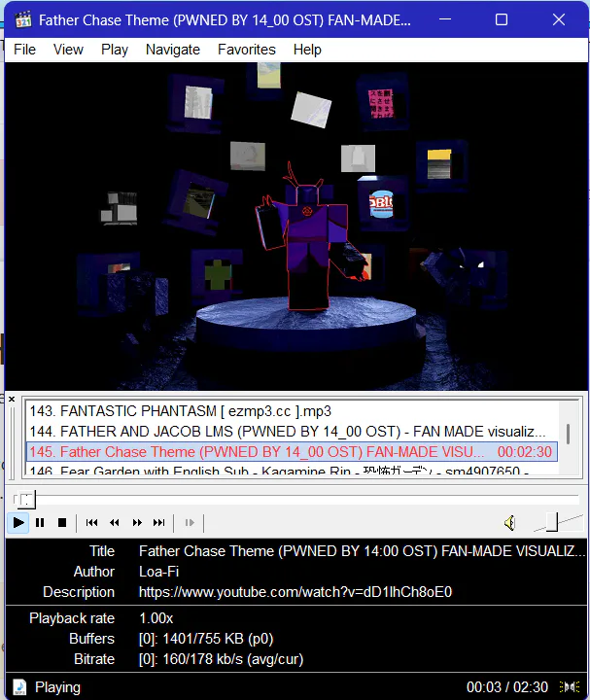Click the 00:02:30 duration in playlist

coord(525,452)
